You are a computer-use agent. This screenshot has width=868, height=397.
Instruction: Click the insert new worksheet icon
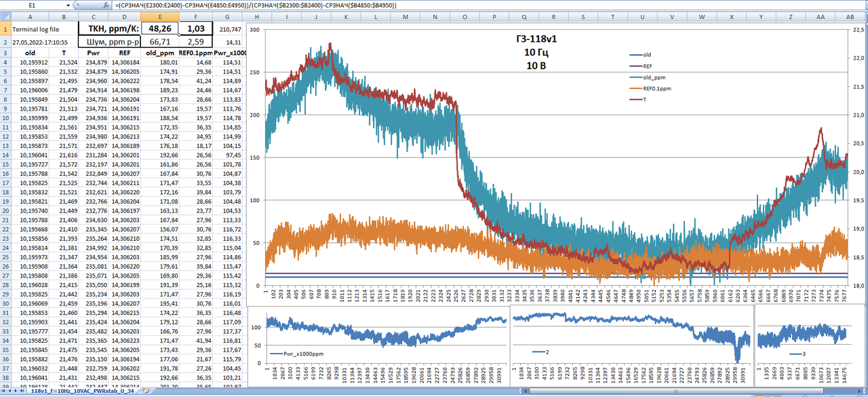pyautogui.click(x=146, y=392)
